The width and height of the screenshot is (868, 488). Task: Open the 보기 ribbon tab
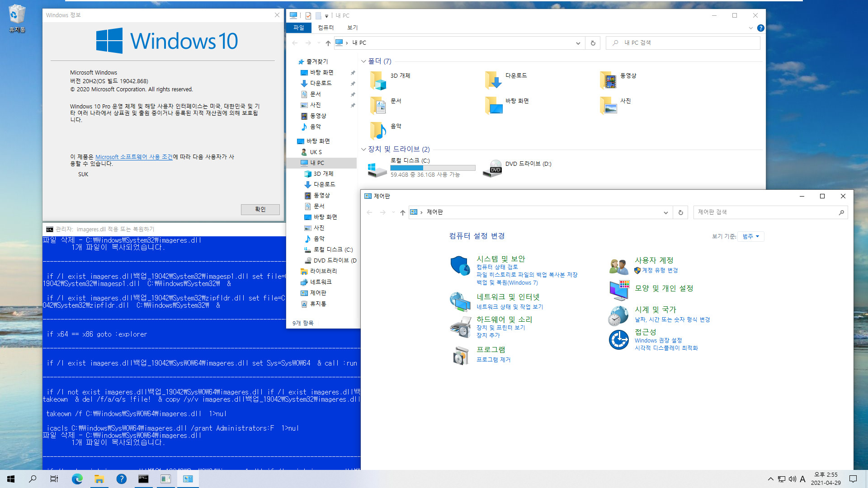352,28
